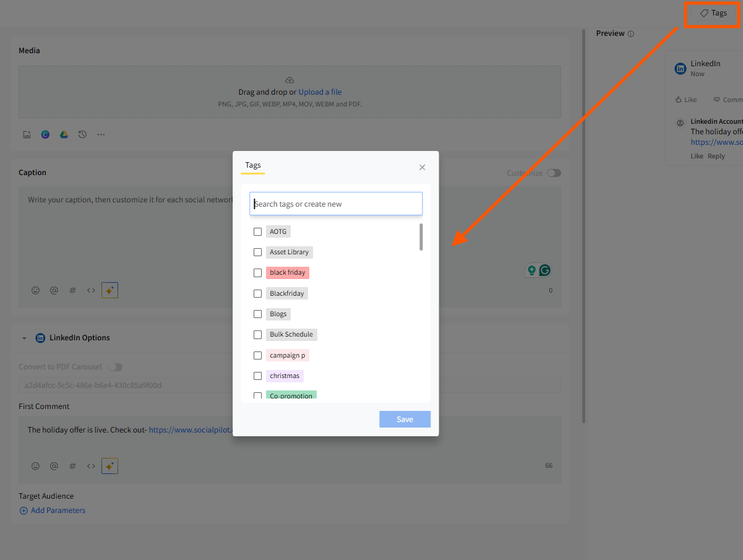This screenshot has height=560, width=743.
Task: Click the christmas purple tag label
Action: click(x=285, y=376)
